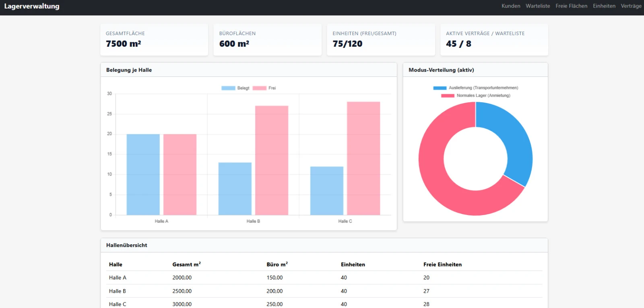This screenshot has width=644, height=308.
Task: Go to the Warteliste page
Action: [x=537, y=6]
